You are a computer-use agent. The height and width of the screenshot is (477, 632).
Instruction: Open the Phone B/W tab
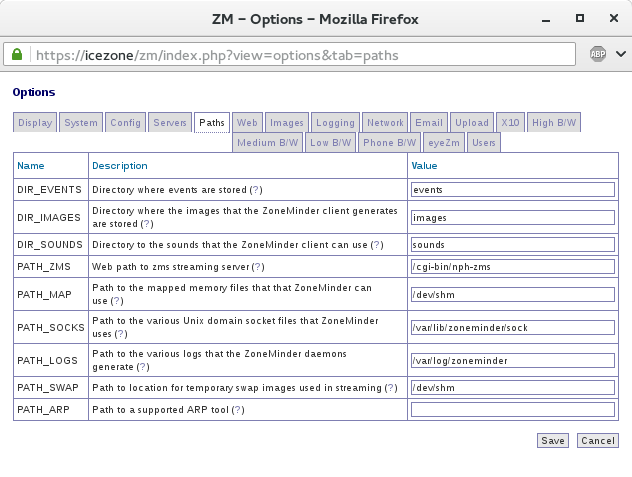coord(389,143)
